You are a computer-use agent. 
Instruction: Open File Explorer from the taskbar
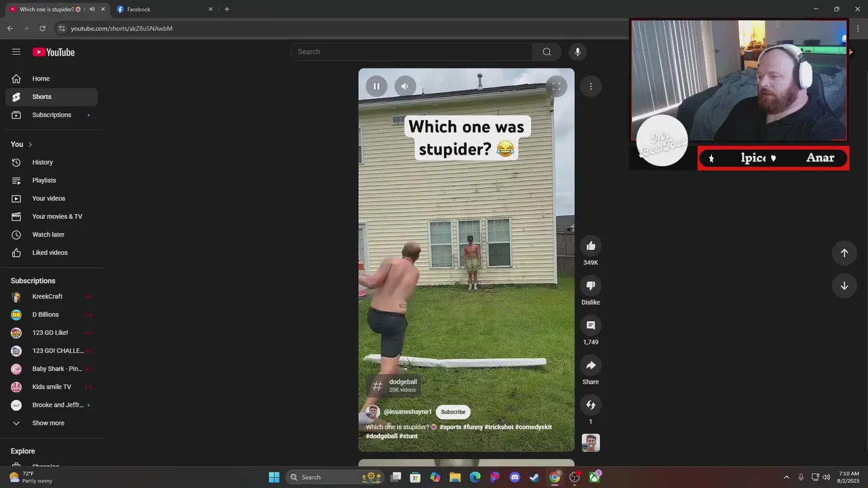pyautogui.click(x=455, y=477)
